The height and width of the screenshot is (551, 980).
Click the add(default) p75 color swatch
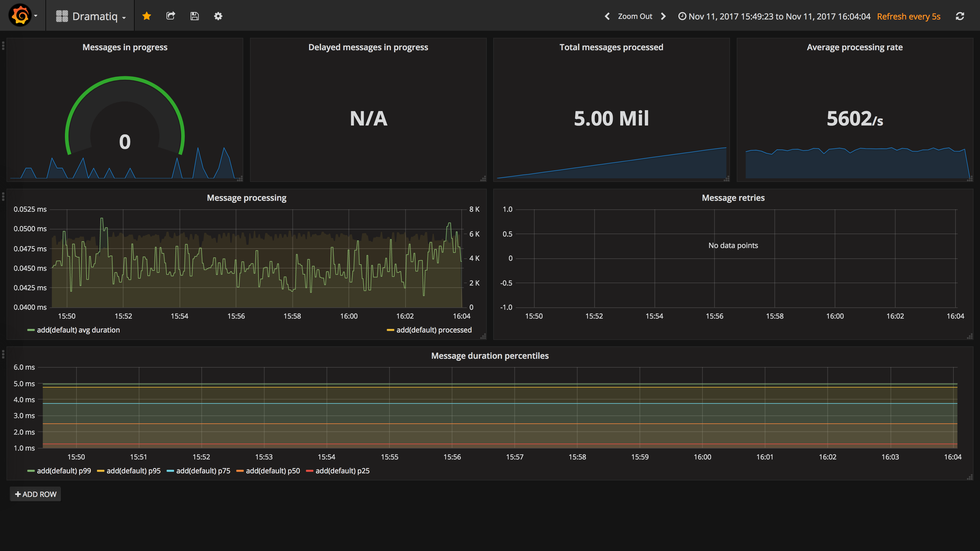click(x=170, y=471)
